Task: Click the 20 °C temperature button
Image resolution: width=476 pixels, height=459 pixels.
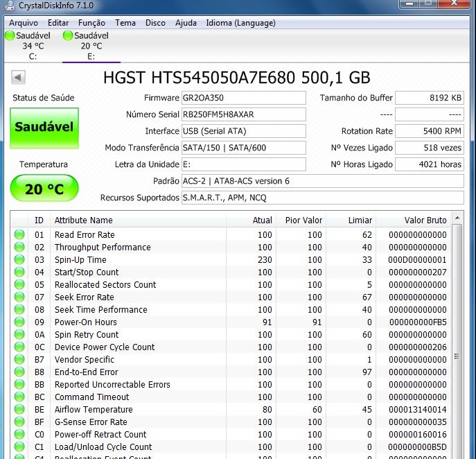Action: click(44, 189)
